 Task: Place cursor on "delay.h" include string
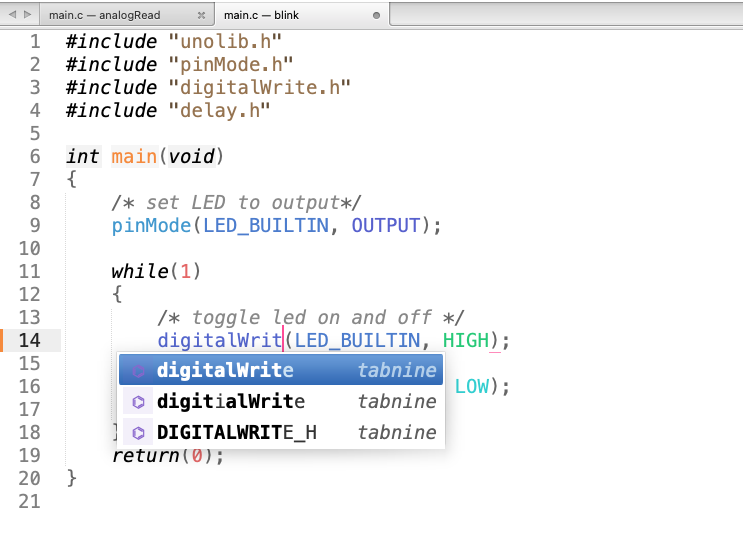tap(219, 110)
